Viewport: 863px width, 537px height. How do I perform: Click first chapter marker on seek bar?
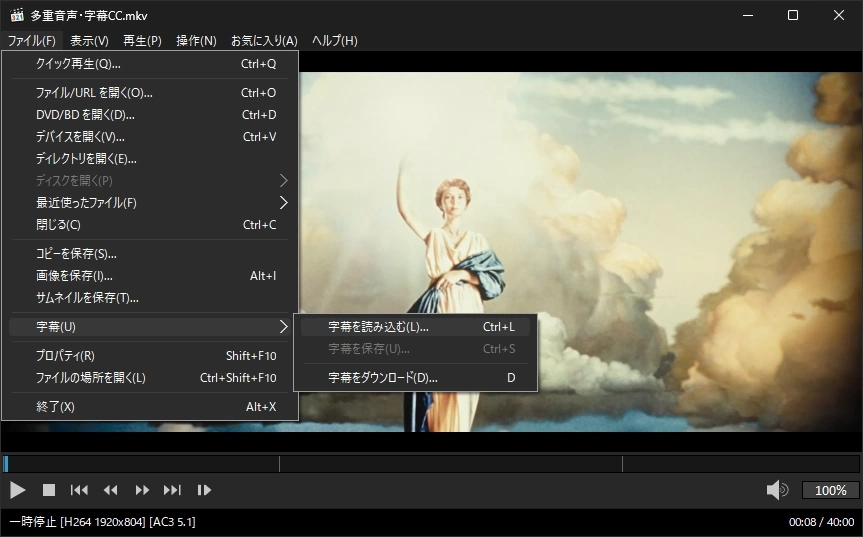pos(279,464)
